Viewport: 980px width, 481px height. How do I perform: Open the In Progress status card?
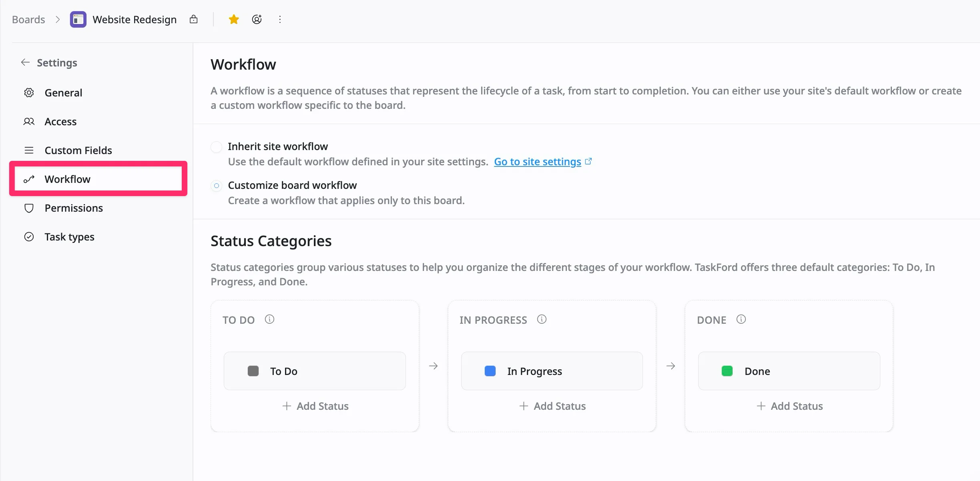[x=552, y=371]
